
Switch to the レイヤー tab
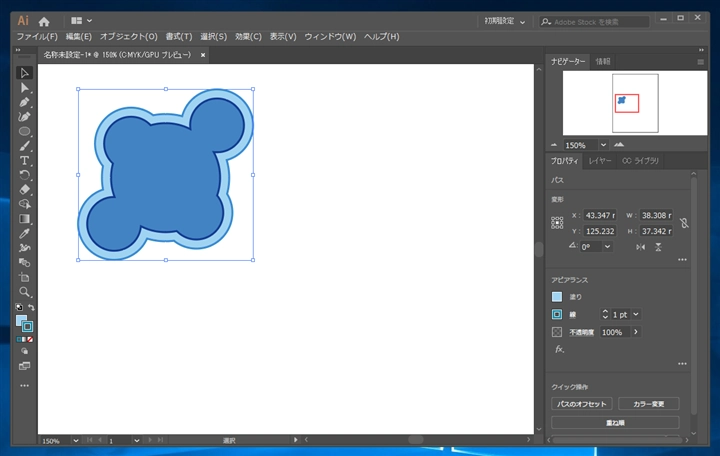tap(600, 161)
